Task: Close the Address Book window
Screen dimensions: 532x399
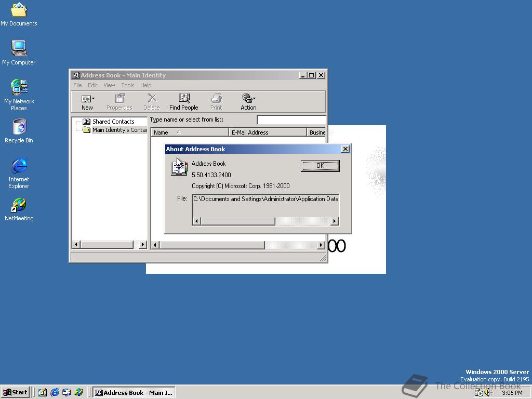Action: point(321,75)
